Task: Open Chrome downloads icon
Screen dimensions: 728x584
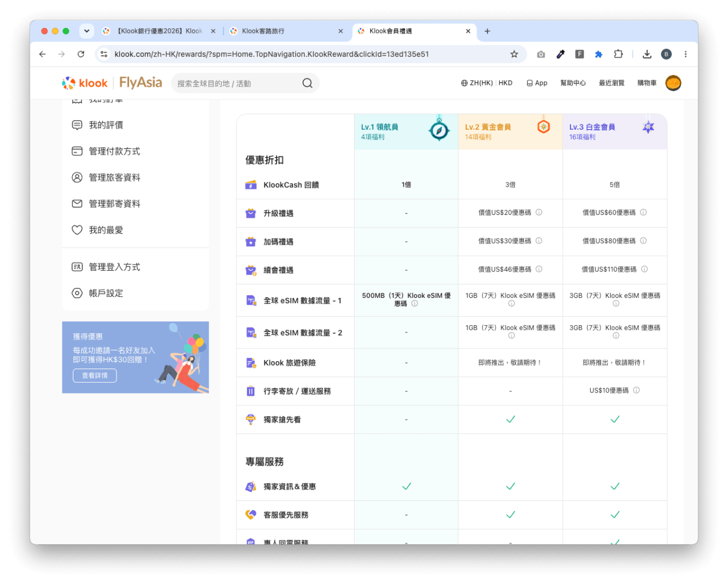Action: 647,54
